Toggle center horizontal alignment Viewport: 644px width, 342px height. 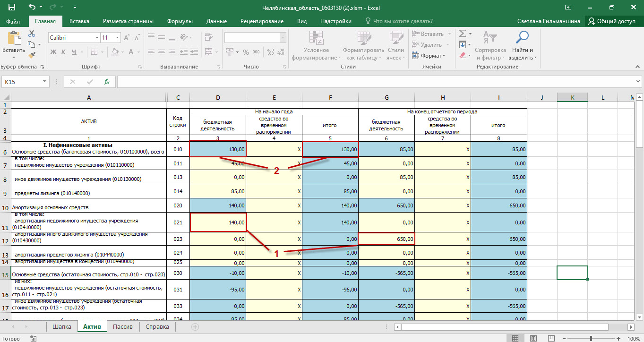[x=161, y=51]
